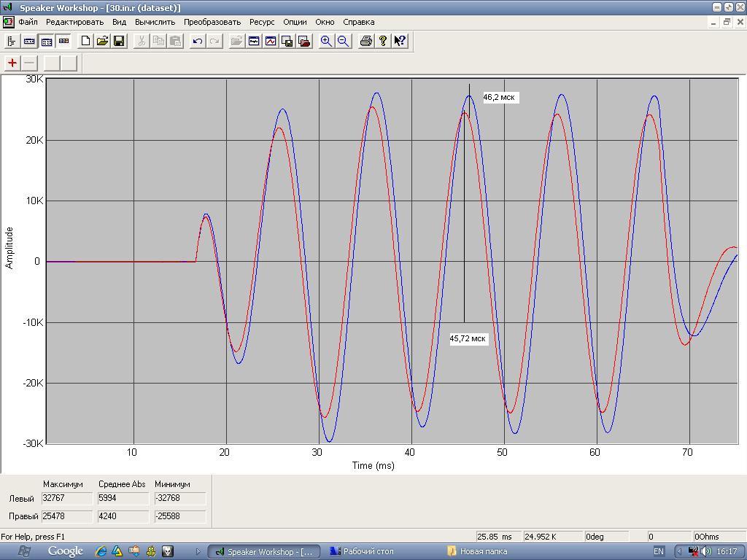Click the context help arrow-question icon

[x=400, y=42]
